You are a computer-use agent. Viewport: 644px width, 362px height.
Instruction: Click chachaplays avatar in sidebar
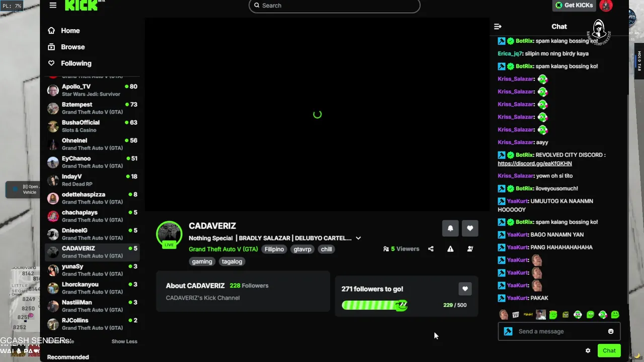(53, 216)
